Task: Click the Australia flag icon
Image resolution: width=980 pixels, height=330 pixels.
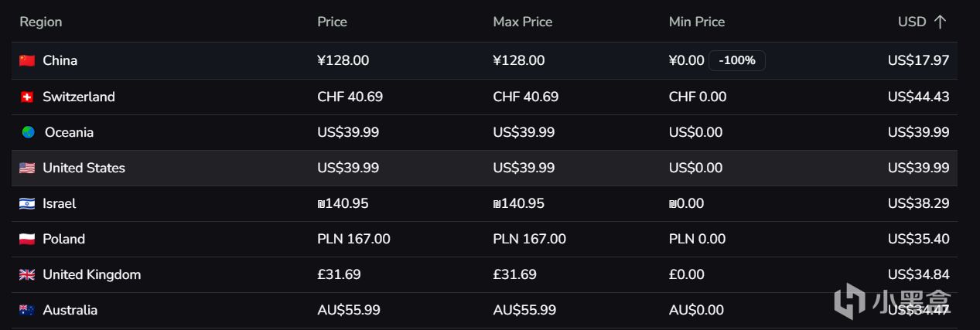Action: pyautogui.click(x=27, y=310)
